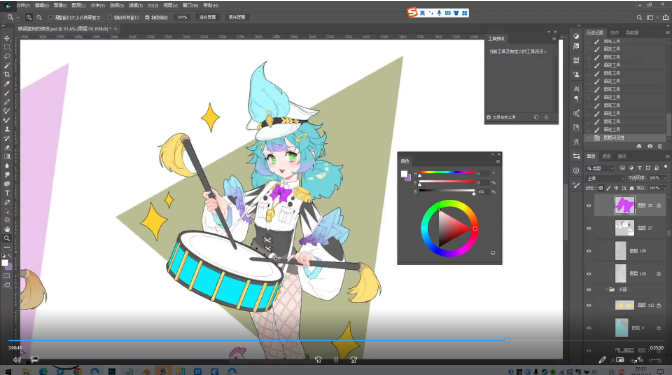Open the first menu in the menu bar
The height and width of the screenshot is (375, 672).
click(23, 6)
